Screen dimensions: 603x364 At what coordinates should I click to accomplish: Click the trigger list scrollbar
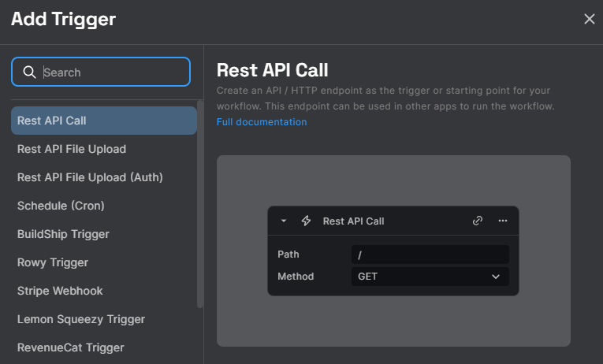coord(200,204)
